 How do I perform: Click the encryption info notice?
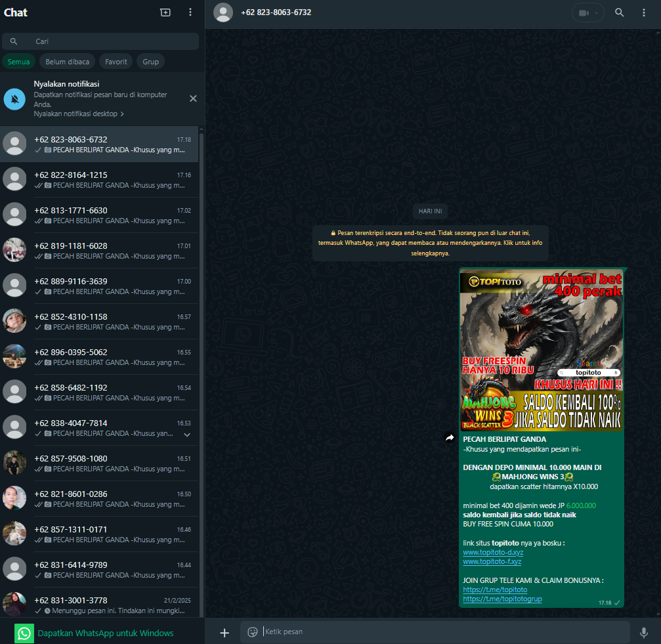431,243
